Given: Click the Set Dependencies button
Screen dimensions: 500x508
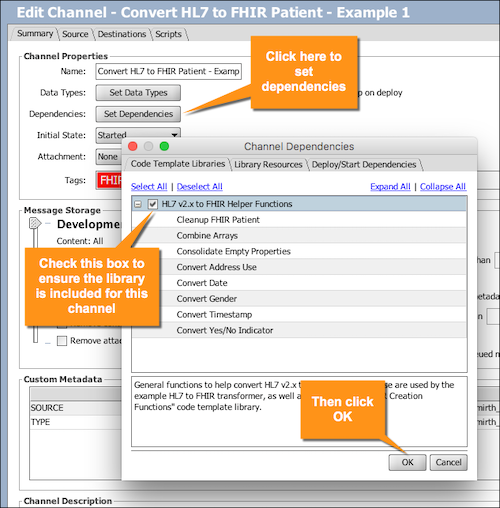Looking at the screenshot, I should (x=138, y=114).
